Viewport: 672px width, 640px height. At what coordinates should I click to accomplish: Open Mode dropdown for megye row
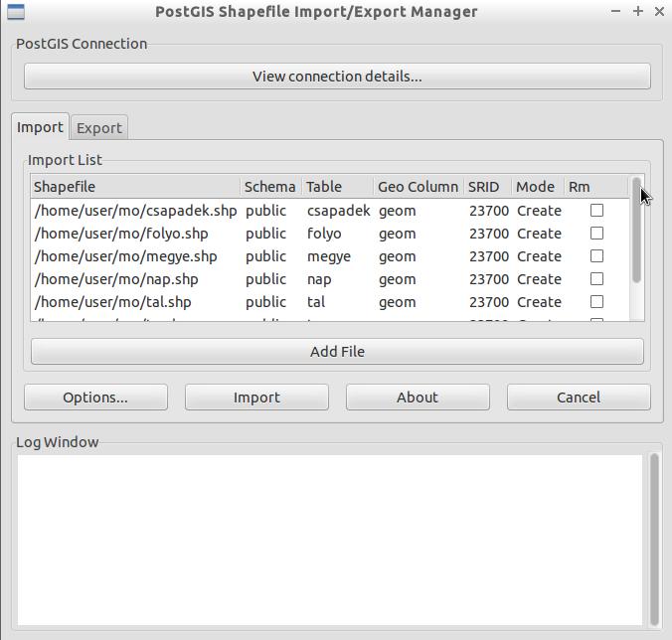coord(539,255)
